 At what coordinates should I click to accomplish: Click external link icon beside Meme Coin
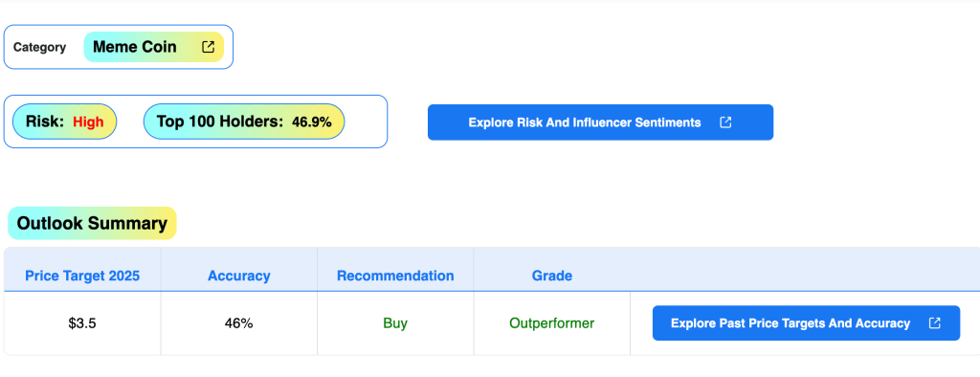coord(208,47)
